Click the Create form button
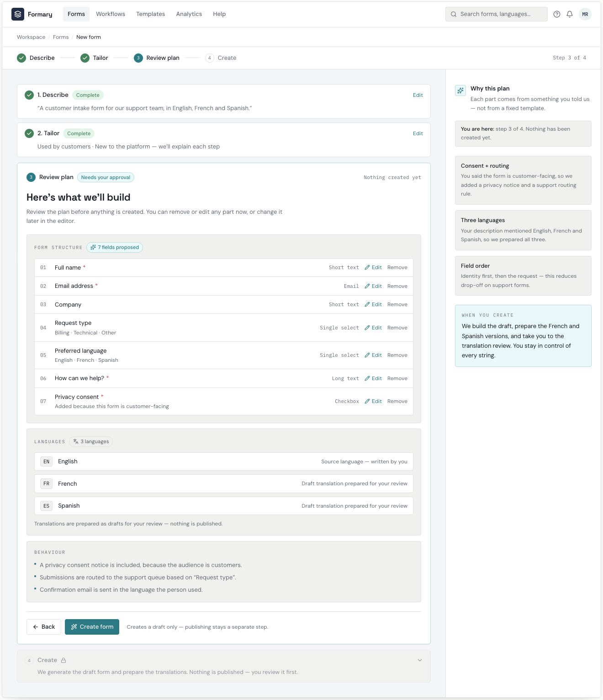 pos(92,627)
